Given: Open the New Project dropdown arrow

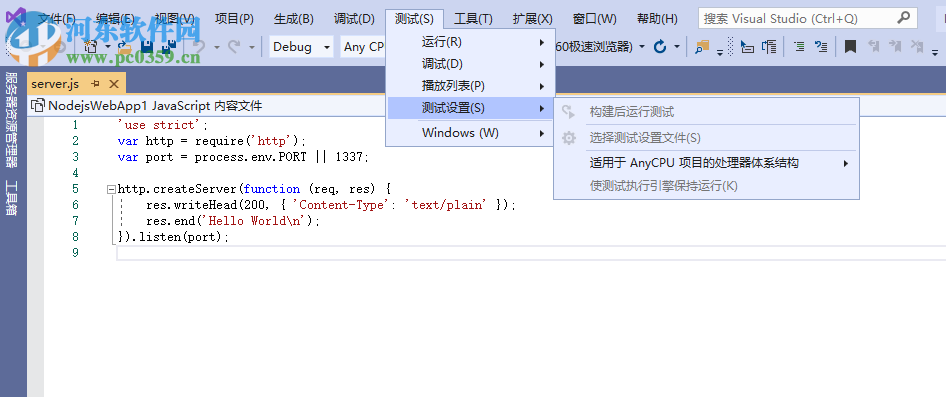Looking at the screenshot, I should (x=107, y=47).
